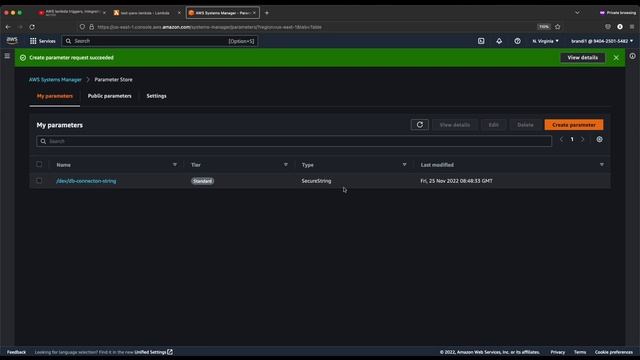
Task: Click the tracking protection shield icon
Action: point(82,27)
